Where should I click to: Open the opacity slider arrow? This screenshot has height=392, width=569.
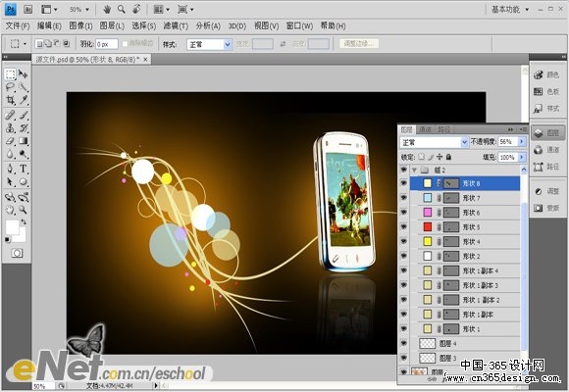click(522, 141)
